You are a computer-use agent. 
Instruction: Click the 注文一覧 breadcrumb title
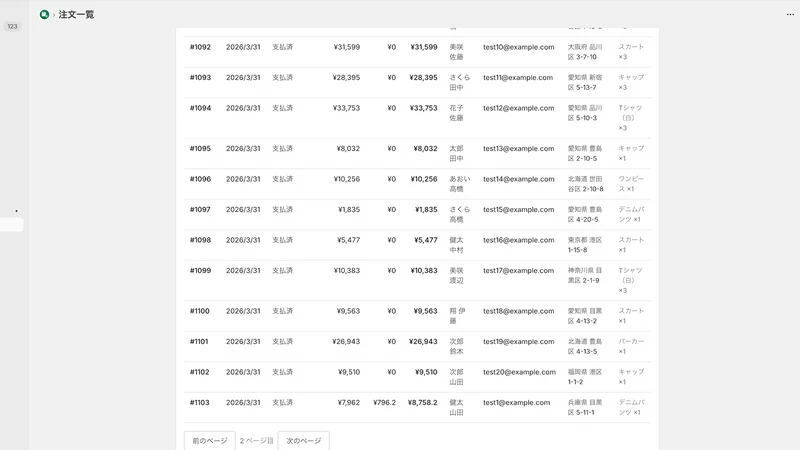[76, 15]
